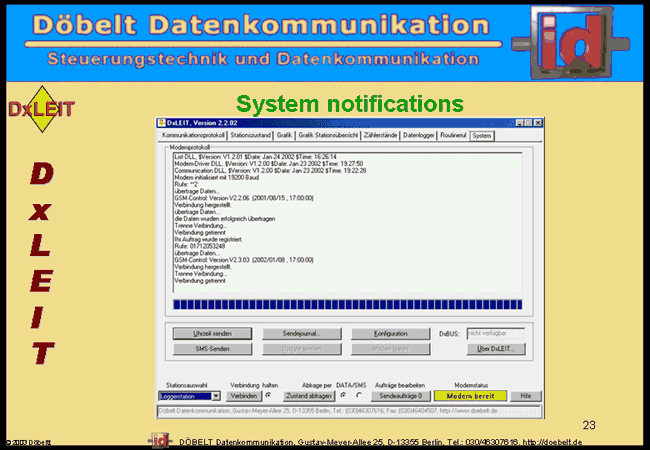Viewport: 650px width, 450px height.
Task: Click the greyed 'Update senden' button
Action: (302, 349)
